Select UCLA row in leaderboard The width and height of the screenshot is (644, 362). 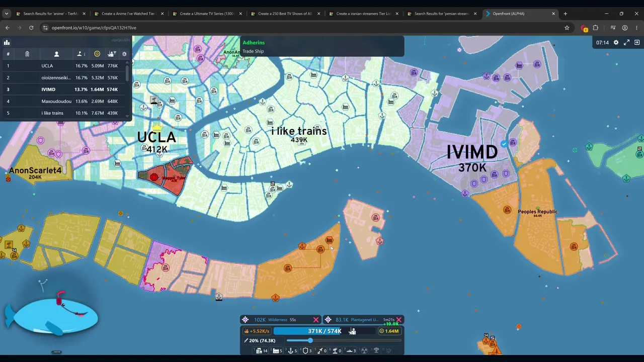[63, 66]
